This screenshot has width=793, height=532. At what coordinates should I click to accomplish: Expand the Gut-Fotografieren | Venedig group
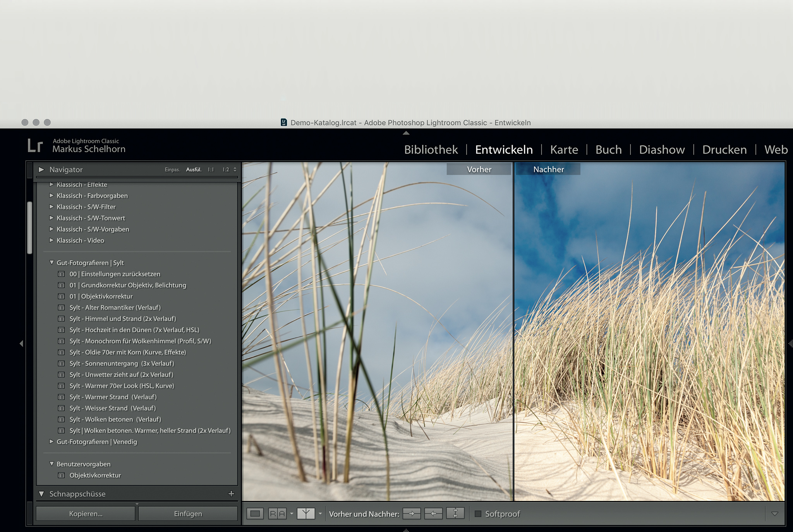[51, 441]
